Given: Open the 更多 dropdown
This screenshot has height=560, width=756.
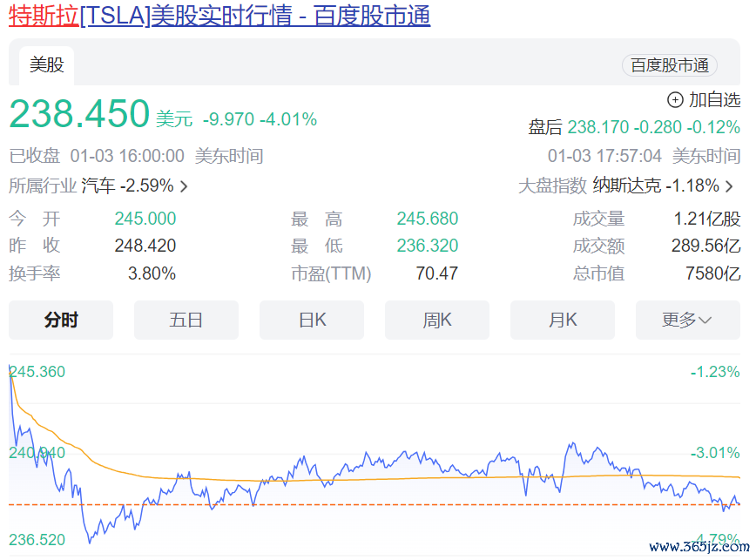Looking at the screenshot, I should tap(688, 320).
